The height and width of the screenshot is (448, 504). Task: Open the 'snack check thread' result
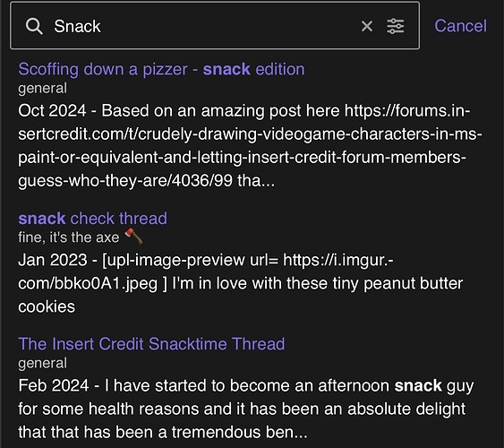pos(92,219)
